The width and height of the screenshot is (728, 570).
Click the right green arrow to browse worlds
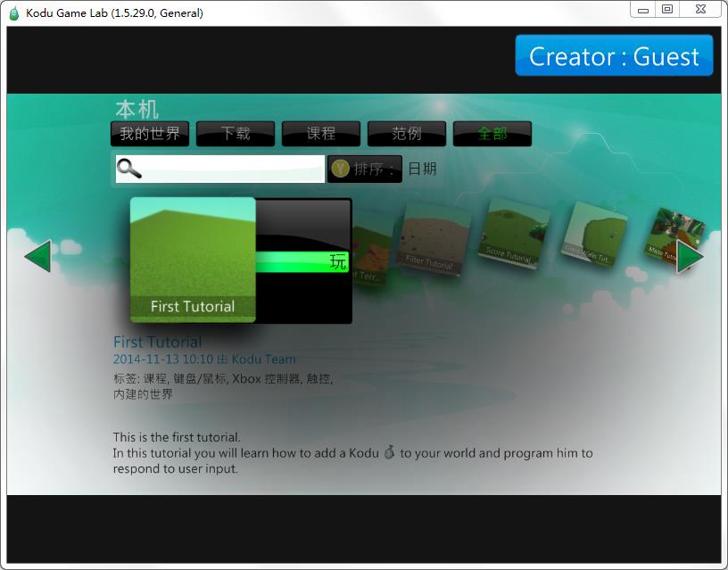coord(690,258)
